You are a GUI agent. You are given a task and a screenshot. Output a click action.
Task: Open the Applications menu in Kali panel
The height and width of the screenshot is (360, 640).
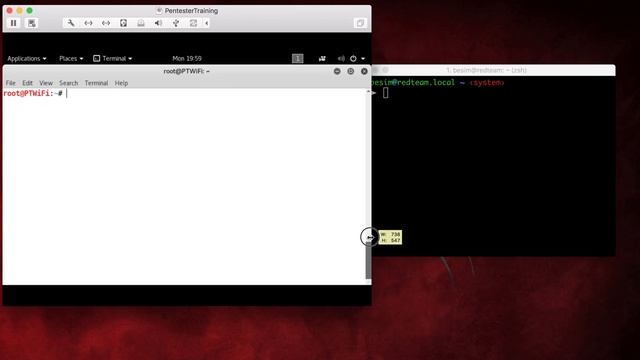tap(27, 58)
